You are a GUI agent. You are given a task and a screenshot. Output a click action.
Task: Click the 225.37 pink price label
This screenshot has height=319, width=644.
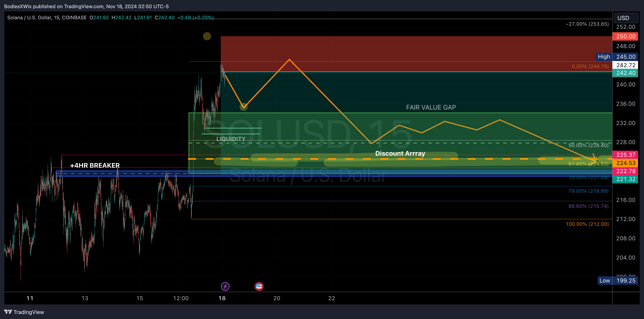pos(625,155)
